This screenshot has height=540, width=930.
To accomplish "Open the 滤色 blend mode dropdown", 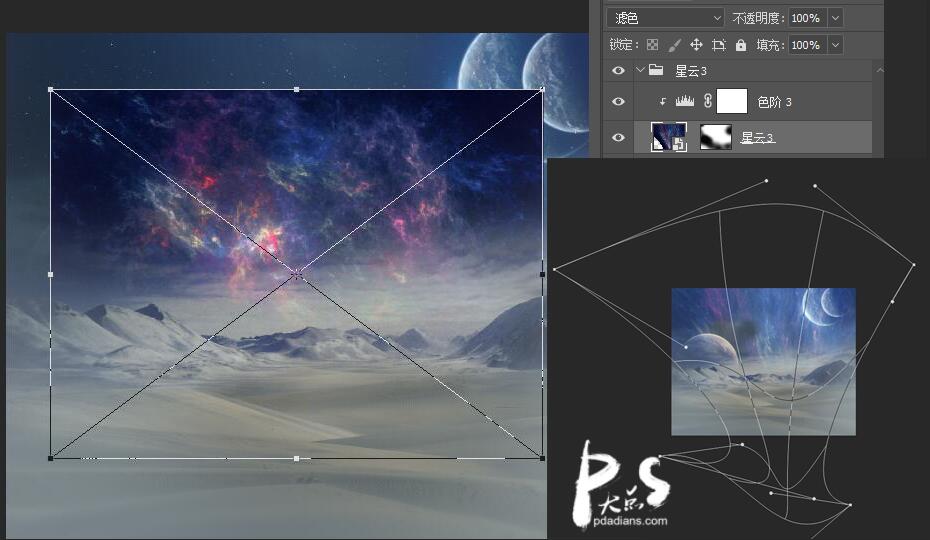I will (x=665, y=18).
